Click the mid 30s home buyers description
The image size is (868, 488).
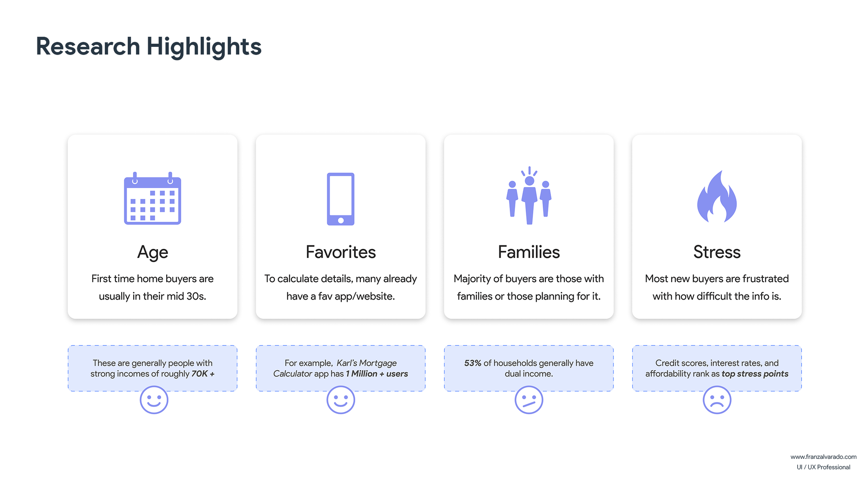(152, 287)
